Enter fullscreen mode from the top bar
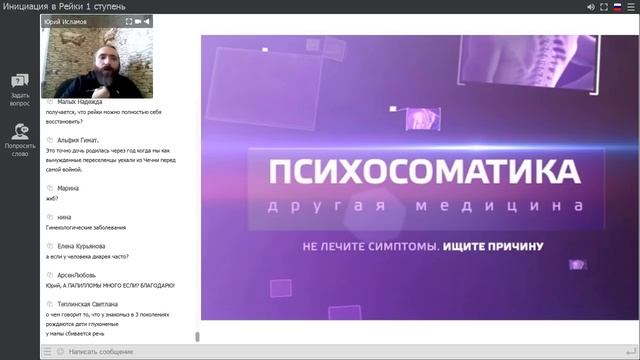The image size is (640, 360). click(604, 7)
